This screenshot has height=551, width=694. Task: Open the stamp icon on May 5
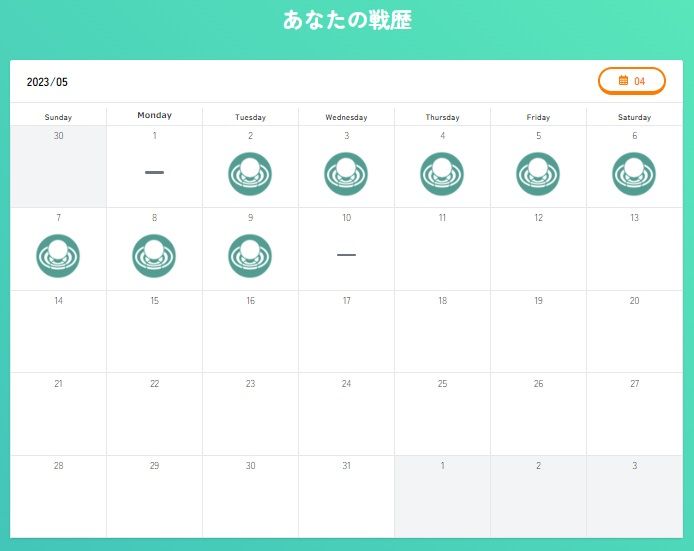(x=538, y=174)
